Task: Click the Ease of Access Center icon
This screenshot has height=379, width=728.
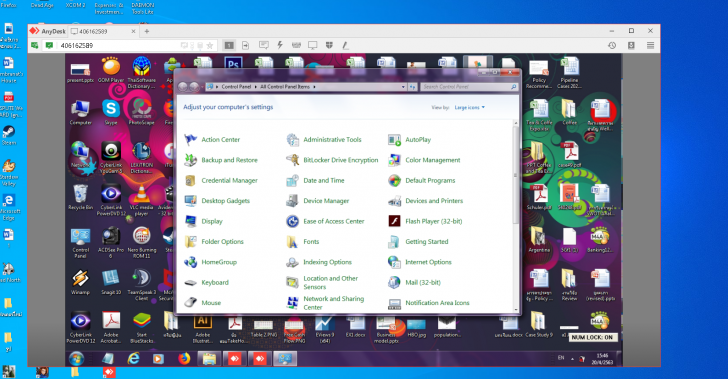Action: [292, 221]
